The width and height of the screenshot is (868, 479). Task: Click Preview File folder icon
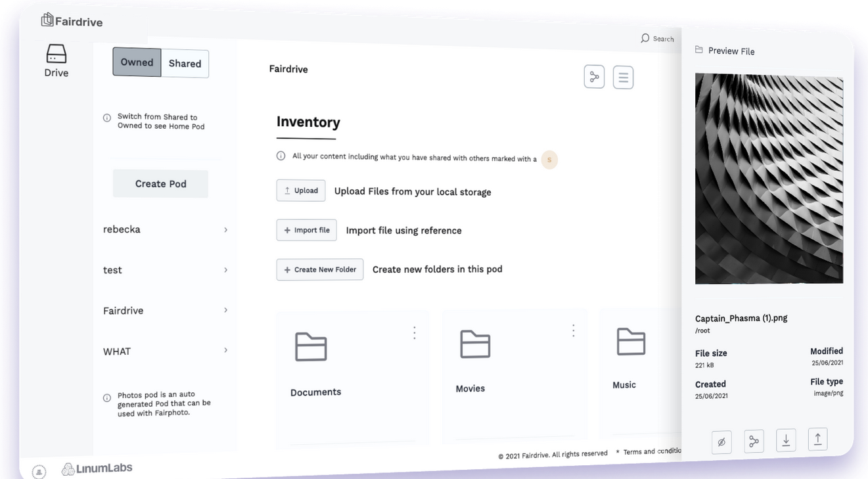(x=699, y=50)
